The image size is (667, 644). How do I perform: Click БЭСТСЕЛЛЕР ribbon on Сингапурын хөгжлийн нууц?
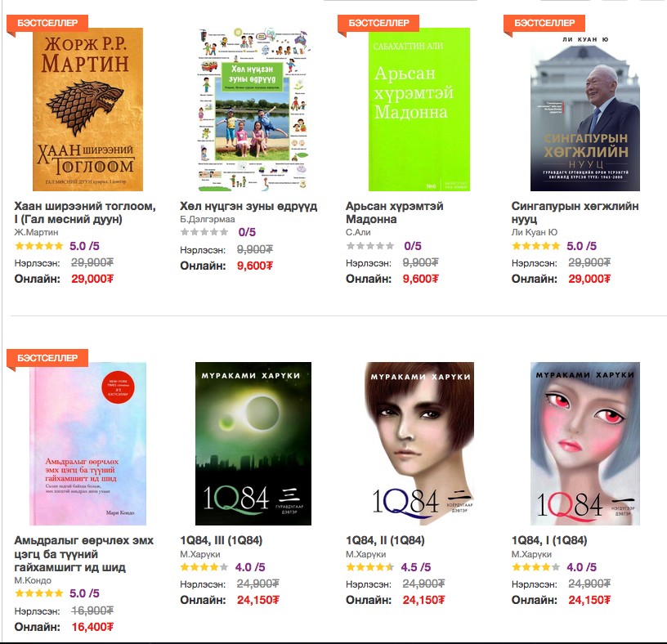544,23
